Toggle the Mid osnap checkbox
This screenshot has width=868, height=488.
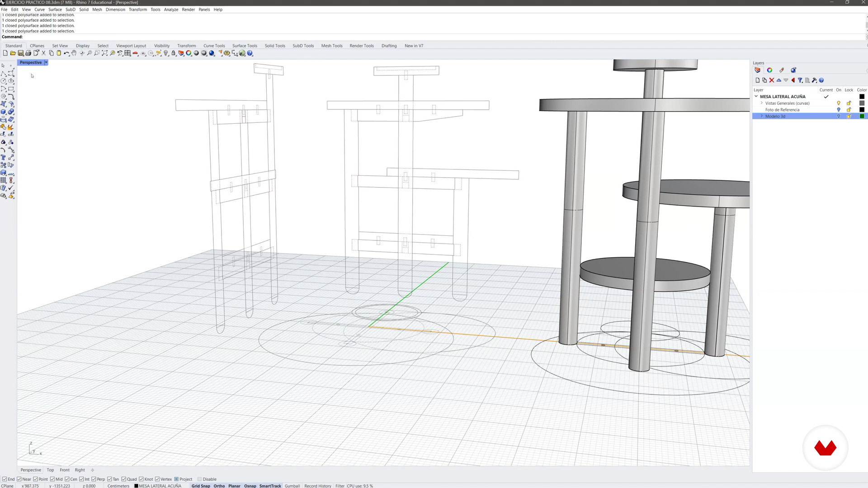point(52,479)
